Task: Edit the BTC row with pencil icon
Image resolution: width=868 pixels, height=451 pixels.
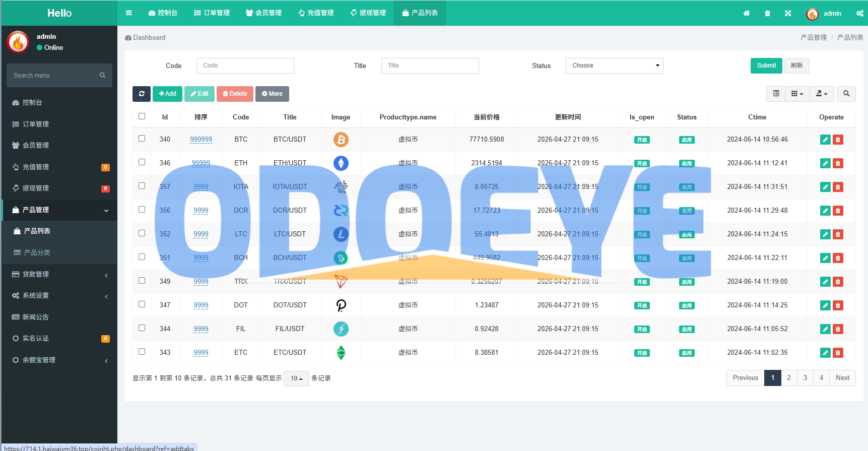Action: tap(825, 140)
